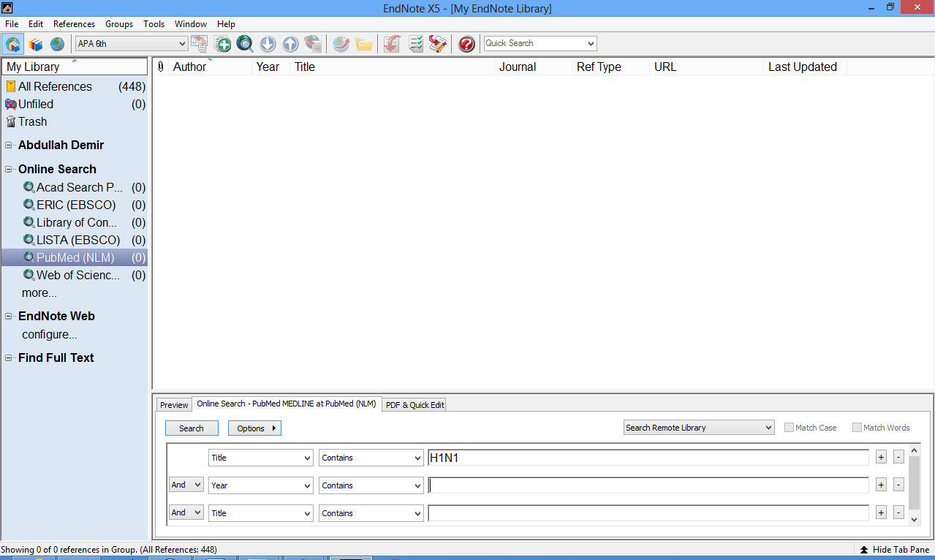Screen dimensions: 935x560
Task: Click the Search button
Action: click(x=192, y=428)
